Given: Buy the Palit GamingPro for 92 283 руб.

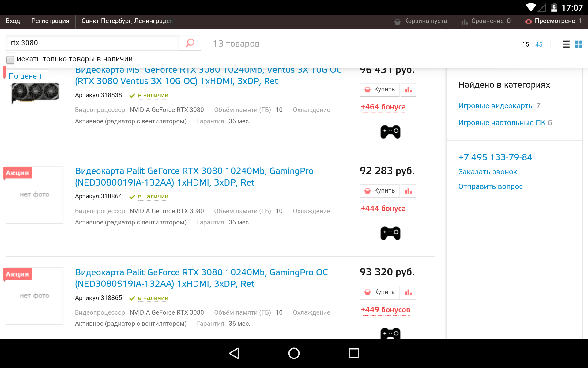Looking at the screenshot, I should 379,191.
